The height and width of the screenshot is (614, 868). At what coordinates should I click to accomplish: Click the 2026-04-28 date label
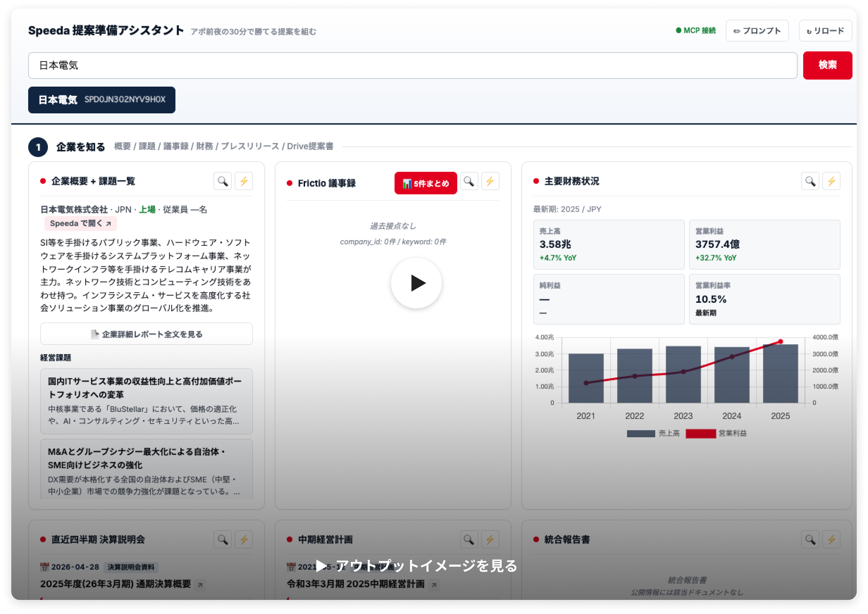point(75,567)
